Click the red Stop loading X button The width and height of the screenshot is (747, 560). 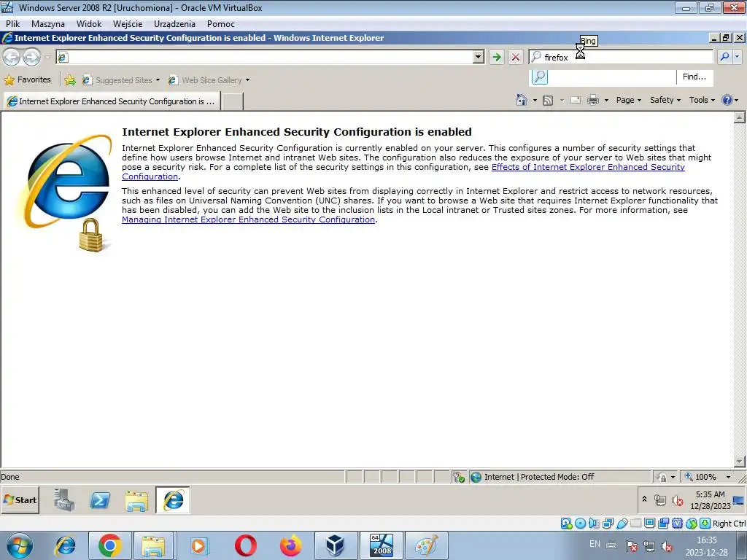click(x=516, y=57)
